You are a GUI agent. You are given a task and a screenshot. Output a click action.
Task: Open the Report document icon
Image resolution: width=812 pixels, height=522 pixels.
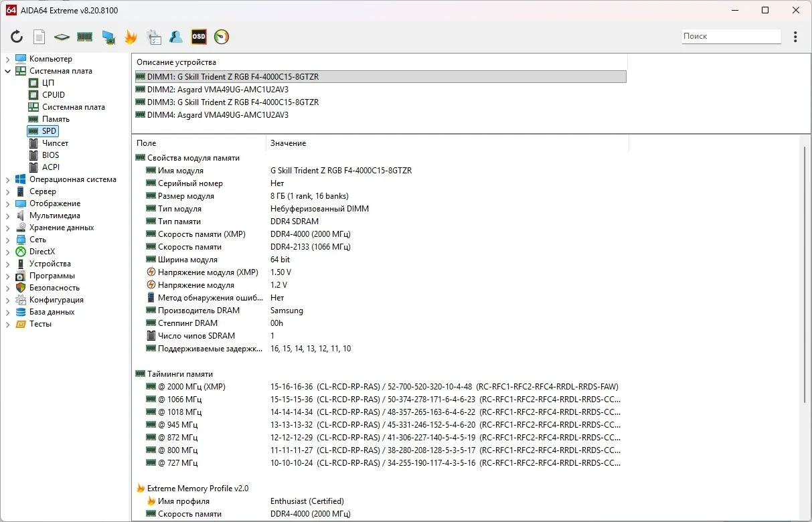[39, 37]
